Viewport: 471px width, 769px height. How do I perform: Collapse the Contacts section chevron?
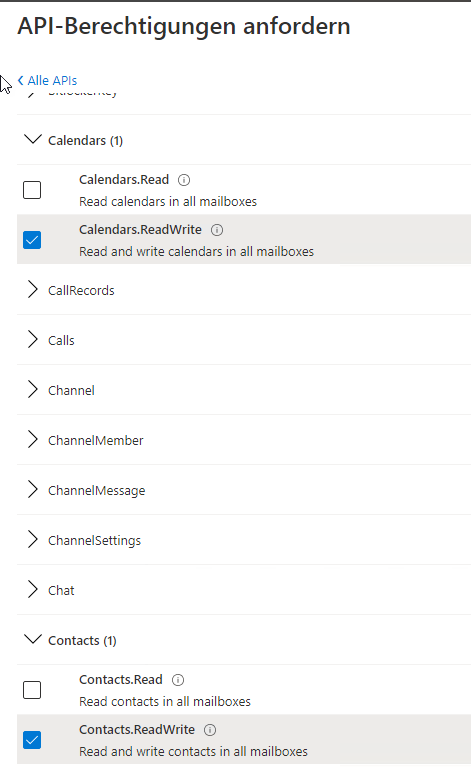[33, 640]
